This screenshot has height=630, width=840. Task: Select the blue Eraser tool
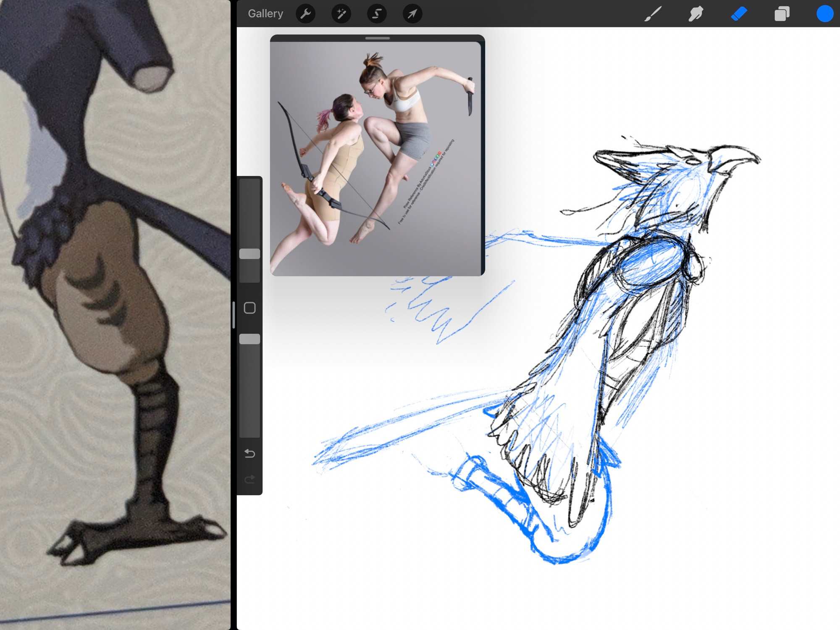coord(739,14)
